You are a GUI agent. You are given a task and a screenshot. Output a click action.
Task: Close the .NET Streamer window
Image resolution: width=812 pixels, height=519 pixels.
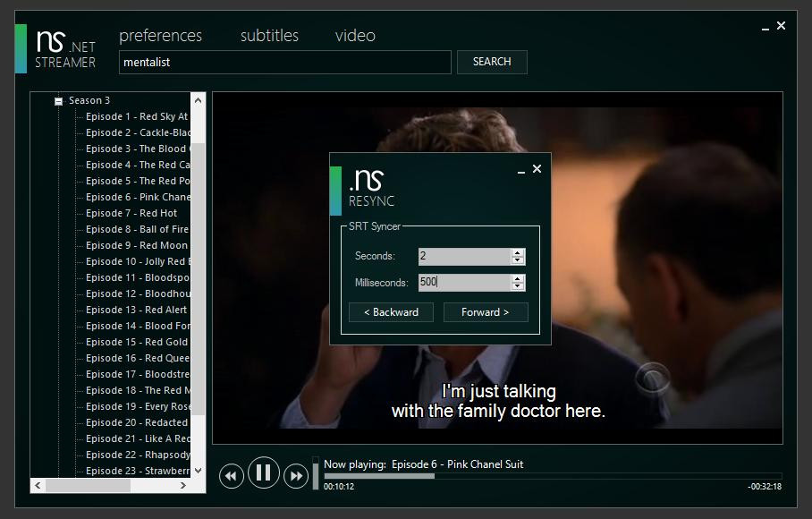click(x=781, y=25)
